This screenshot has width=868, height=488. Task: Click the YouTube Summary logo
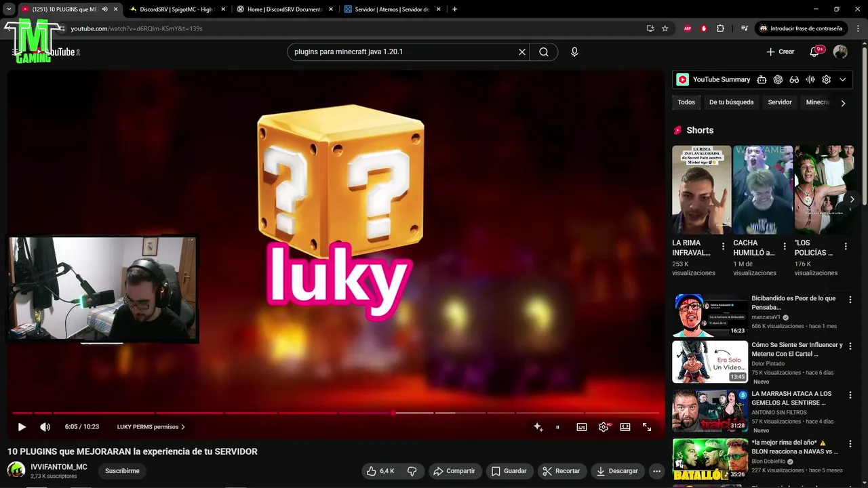[682, 79]
